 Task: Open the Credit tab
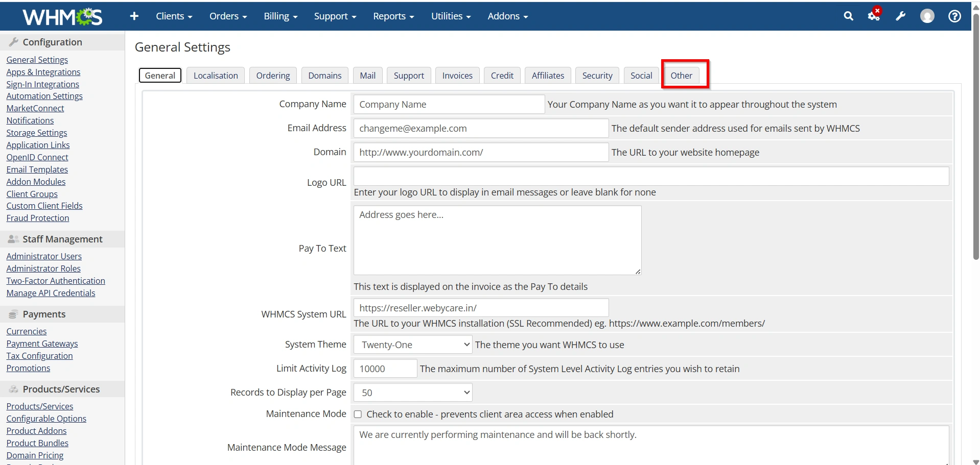[x=502, y=76]
